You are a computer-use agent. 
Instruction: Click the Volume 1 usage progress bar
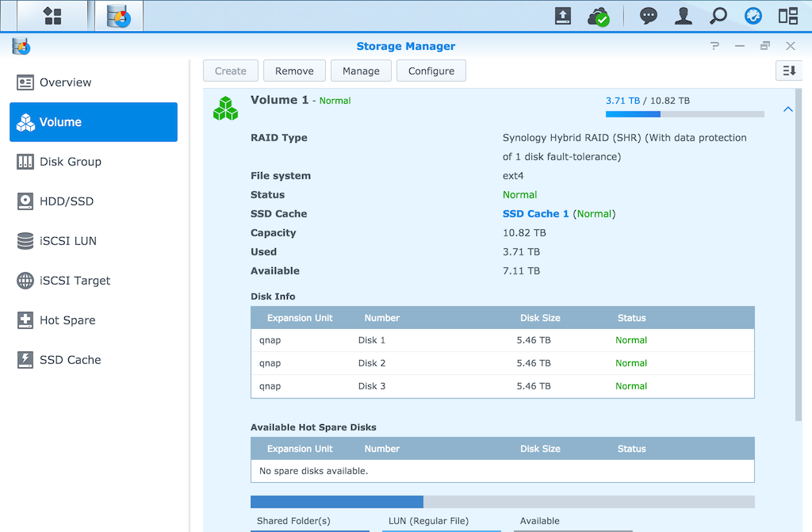point(684,114)
